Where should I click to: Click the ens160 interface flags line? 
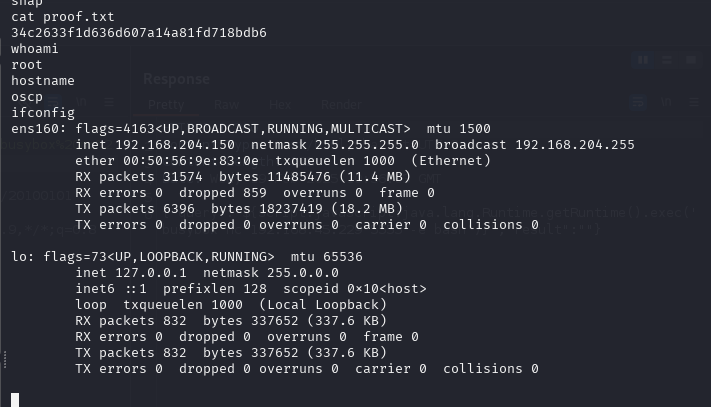coord(251,129)
